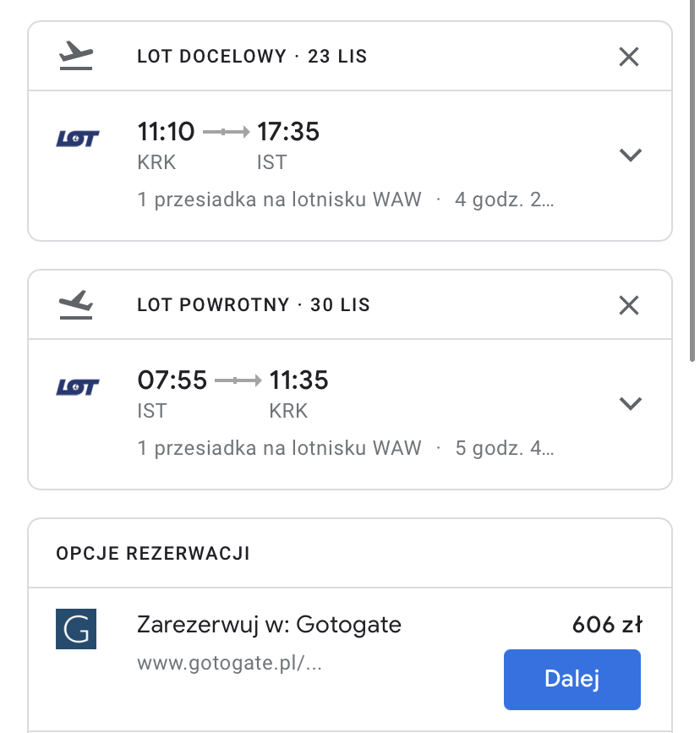This screenshot has width=700, height=733.
Task: Click Dalej to continue booking
Action: click(571, 679)
